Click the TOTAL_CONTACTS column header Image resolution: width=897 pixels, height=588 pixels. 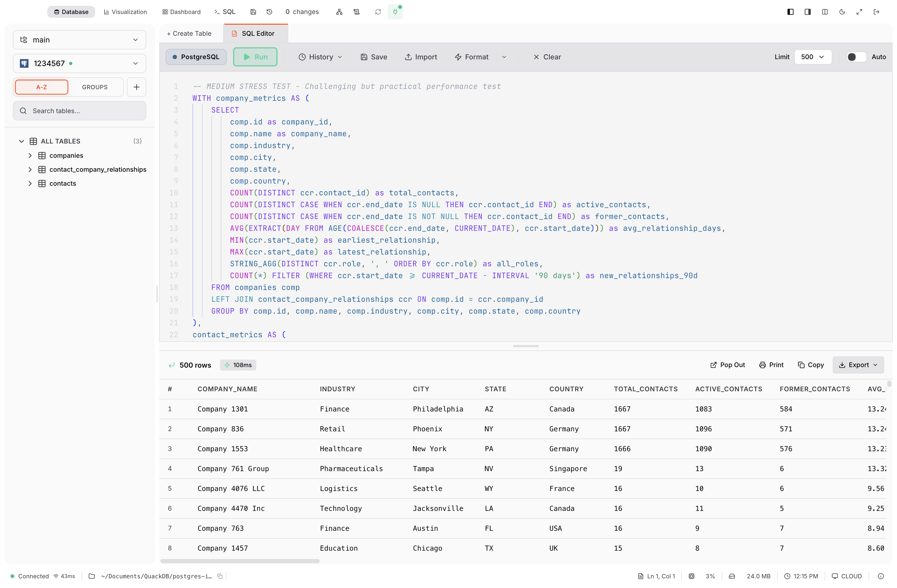coord(645,389)
